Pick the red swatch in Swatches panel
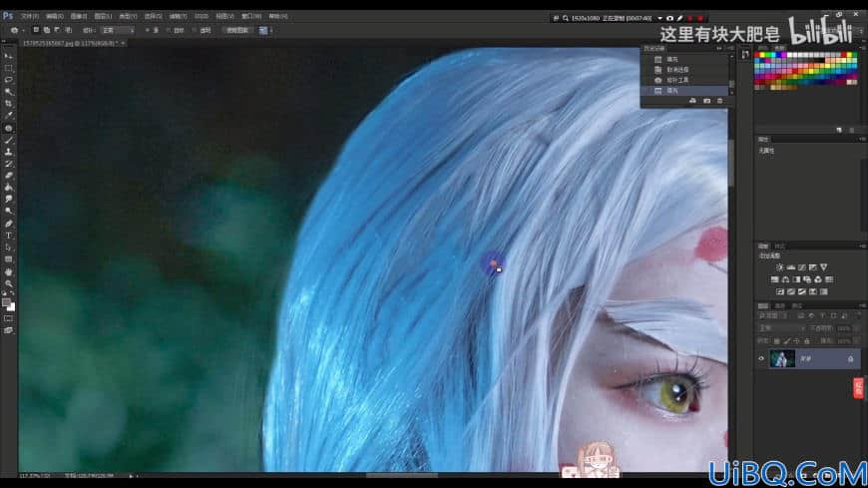868x488 pixels. click(x=758, y=55)
